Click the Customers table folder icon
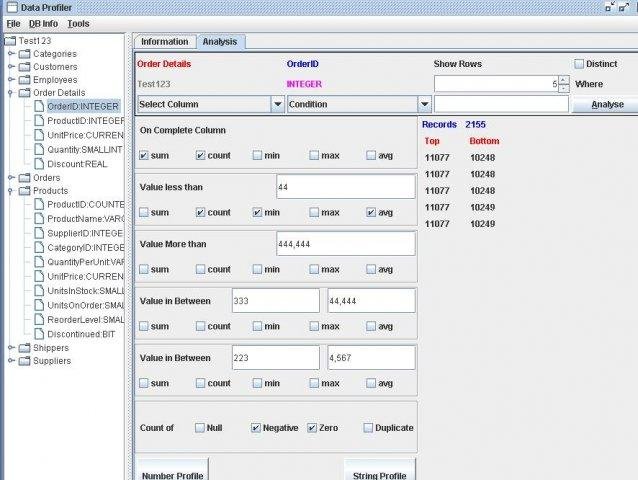 (x=25, y=67)
